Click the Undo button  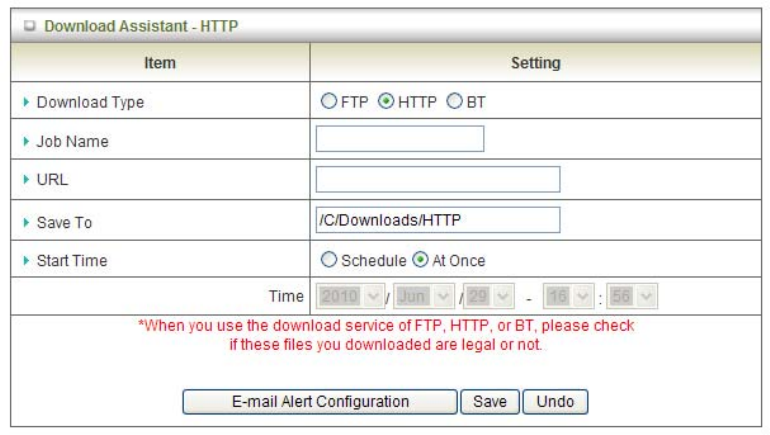[x=555, y=402]
